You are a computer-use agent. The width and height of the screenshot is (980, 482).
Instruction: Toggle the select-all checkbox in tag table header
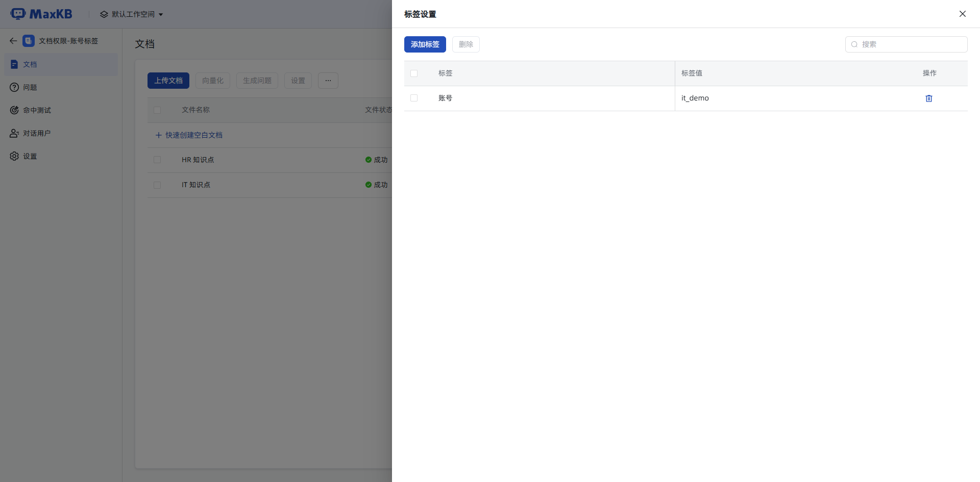click(414, 73)
